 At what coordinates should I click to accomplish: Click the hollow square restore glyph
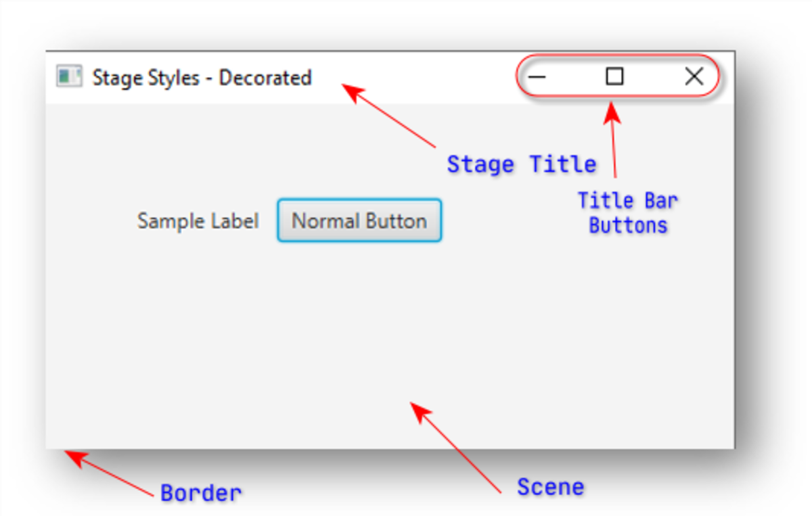(x=613, y=77)
